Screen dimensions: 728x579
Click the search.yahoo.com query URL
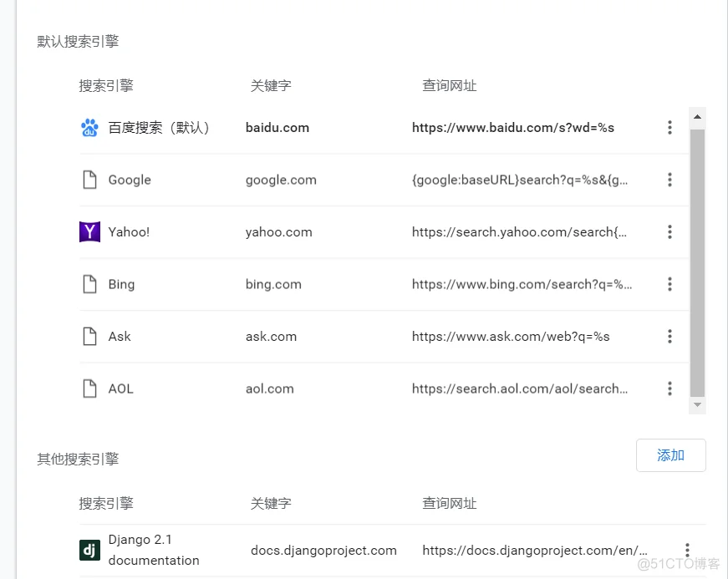[519, 232]
